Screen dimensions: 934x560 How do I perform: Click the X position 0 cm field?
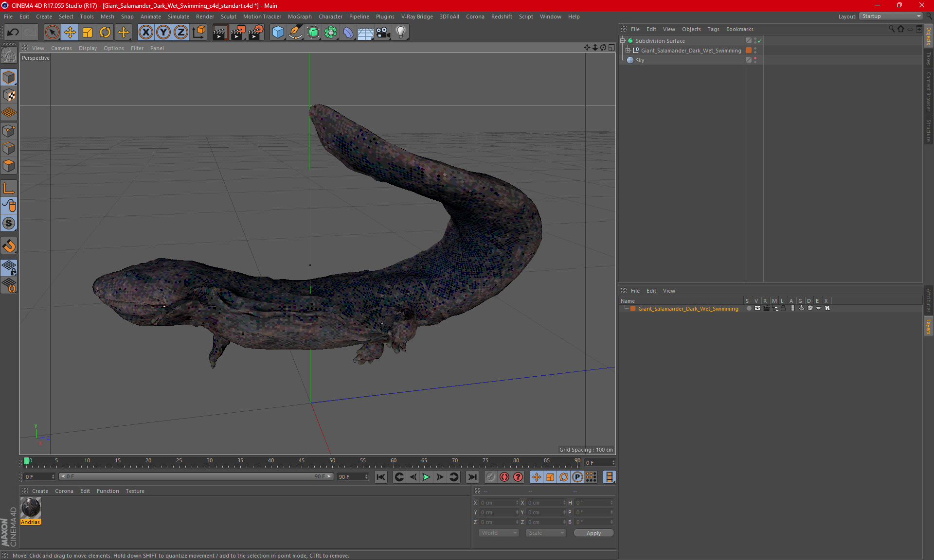click(x=498, y=503)
